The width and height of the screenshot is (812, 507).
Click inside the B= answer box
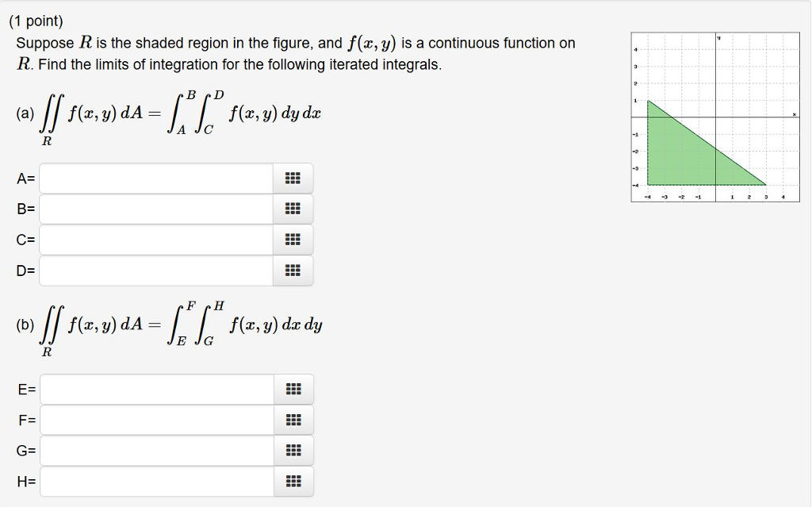click(155, 209)
